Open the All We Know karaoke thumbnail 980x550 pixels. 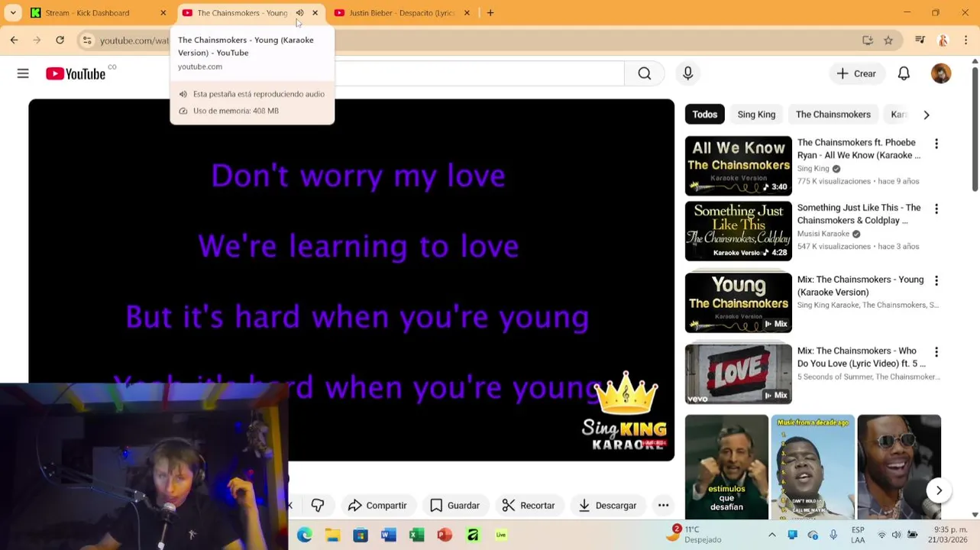[738, 166]
